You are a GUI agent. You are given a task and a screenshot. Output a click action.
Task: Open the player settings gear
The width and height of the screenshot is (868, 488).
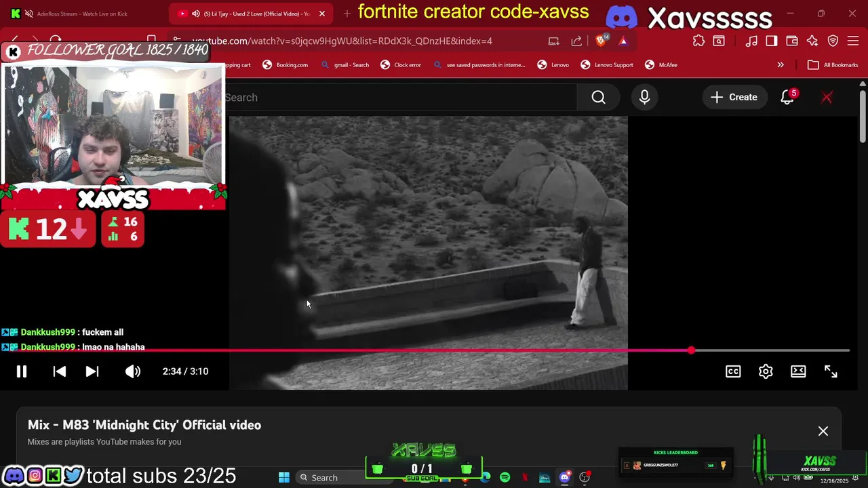[766, 371]
